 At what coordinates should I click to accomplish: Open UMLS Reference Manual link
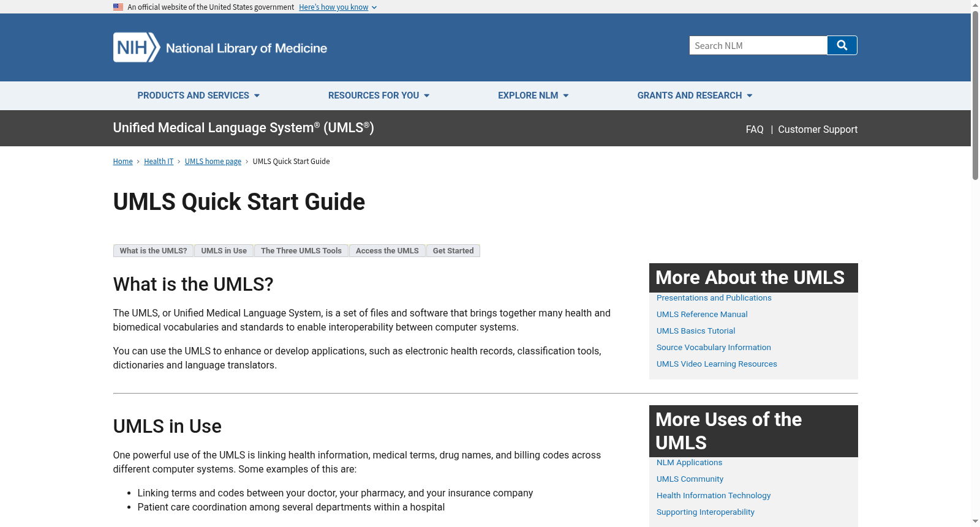[702, 315]
